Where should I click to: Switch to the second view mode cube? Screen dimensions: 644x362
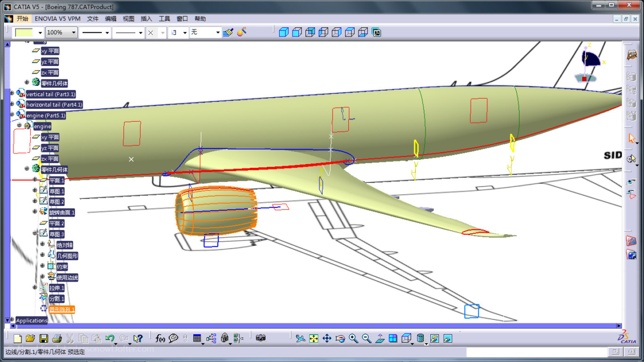click(x=297, y=32)
